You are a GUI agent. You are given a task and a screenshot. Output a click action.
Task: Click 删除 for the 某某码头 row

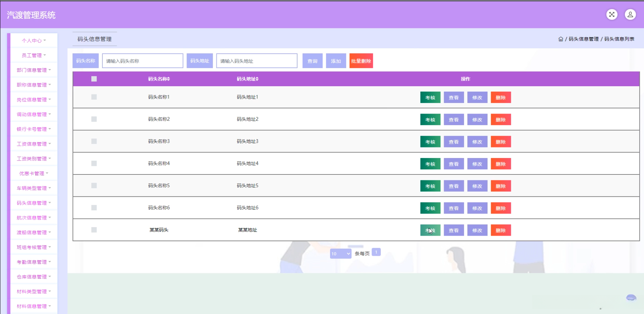point(501,230)
